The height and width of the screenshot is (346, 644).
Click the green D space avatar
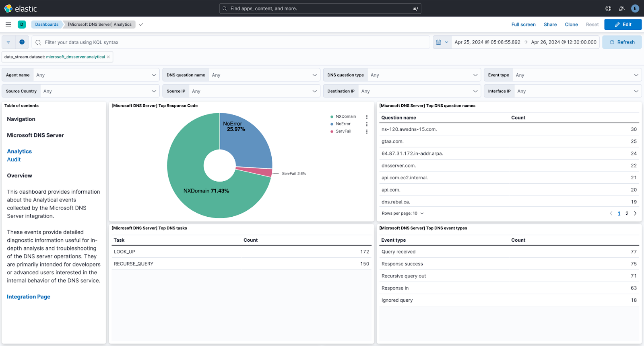(22, 25)
